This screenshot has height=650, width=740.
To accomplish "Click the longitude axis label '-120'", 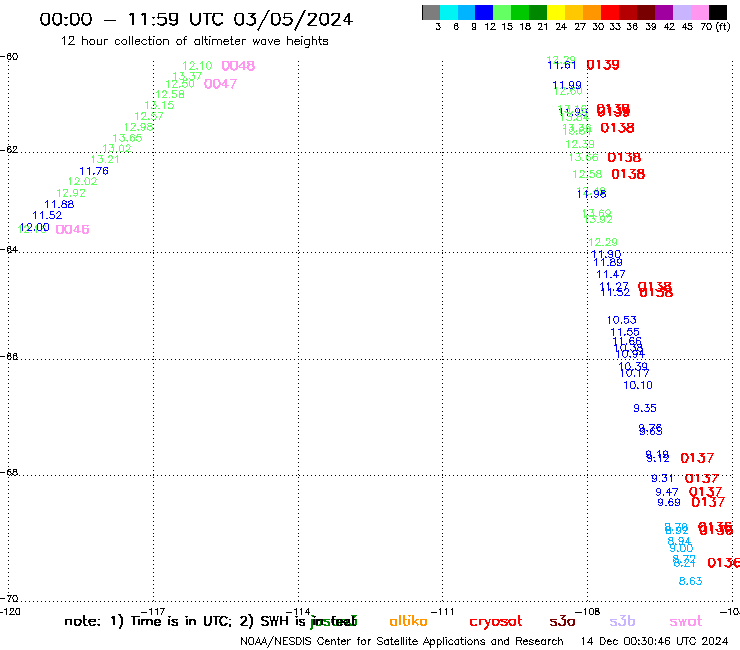I will [10, 611].
